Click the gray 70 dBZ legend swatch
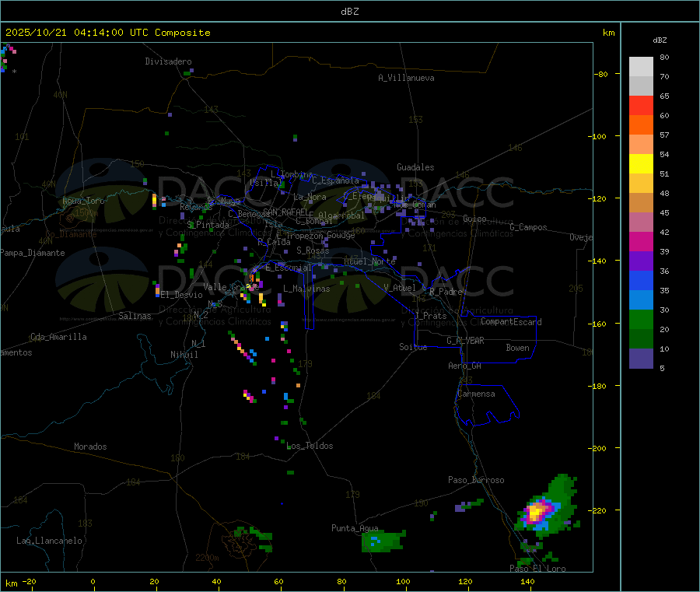Image resolution: width=700 pixels, height=592 pixels. (641, 86)
